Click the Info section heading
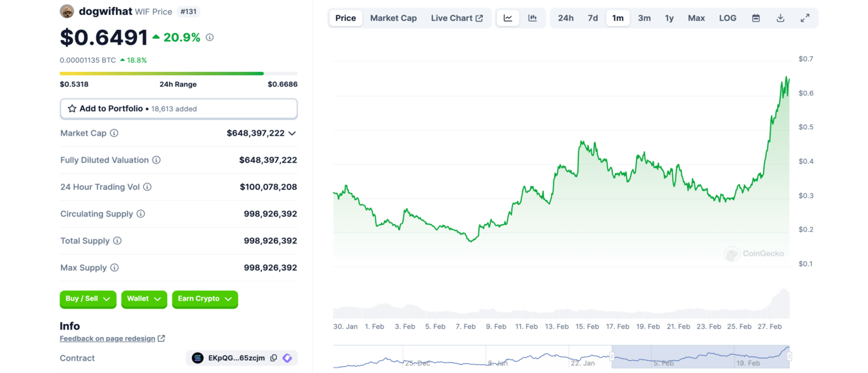The height and width of the screenshot is (373, 868). [x=70, y=326]
